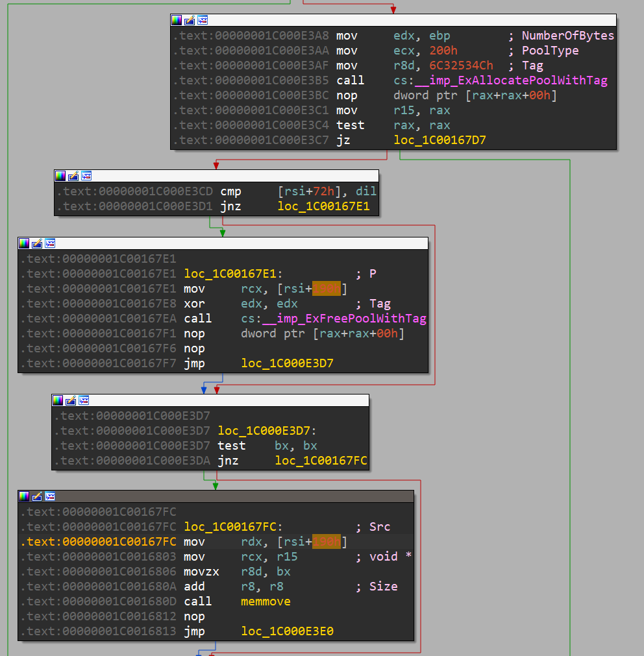Click jmp target loc_1C000E3E0
The width and height of the screenshot is (644, 656).
pos(287,631)
